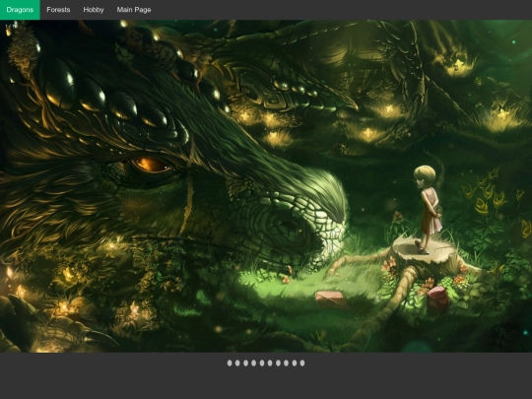This screenshot has width=532, height=399.
Task: Select the first slideshow dot indicator
Action: click(230, 363)
